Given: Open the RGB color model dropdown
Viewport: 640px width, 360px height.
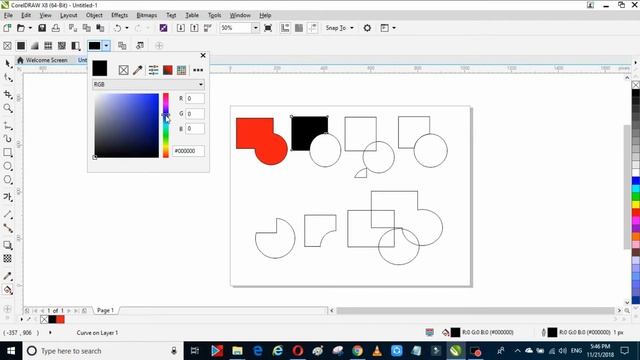Looking at the screenshot, I should (149, 84).
